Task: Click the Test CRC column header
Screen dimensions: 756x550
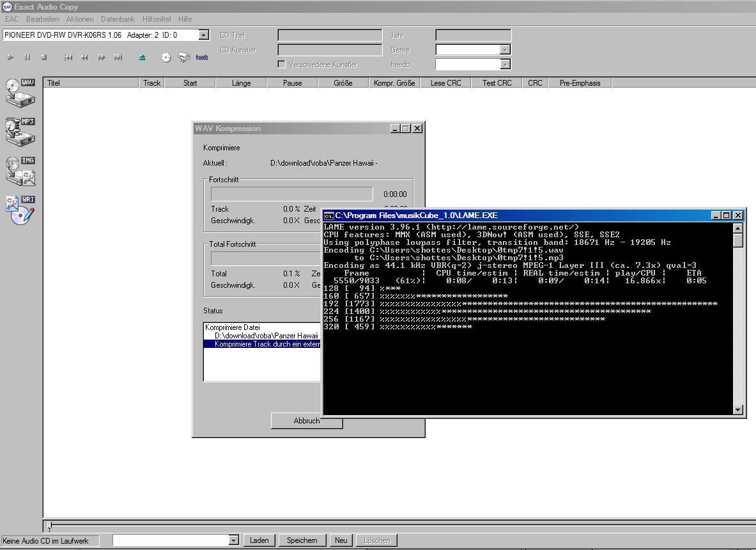Action: (x=497, y=83)
